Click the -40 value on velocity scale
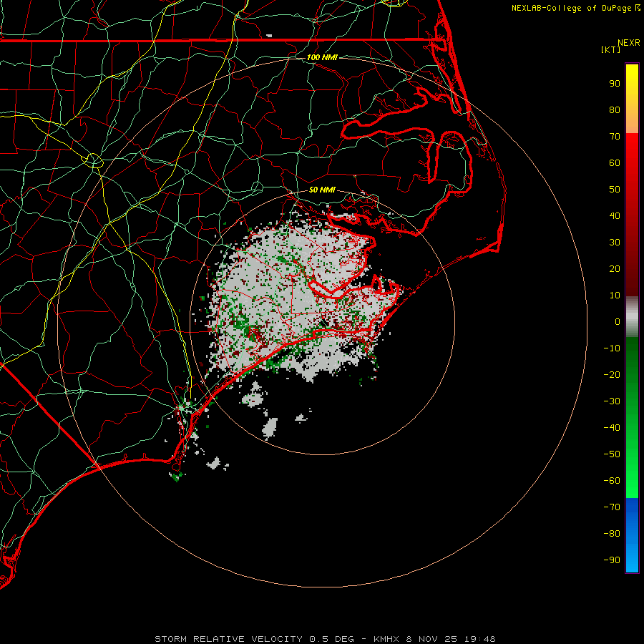Viewport: 644px width, 644px height. tap(612, 428)
